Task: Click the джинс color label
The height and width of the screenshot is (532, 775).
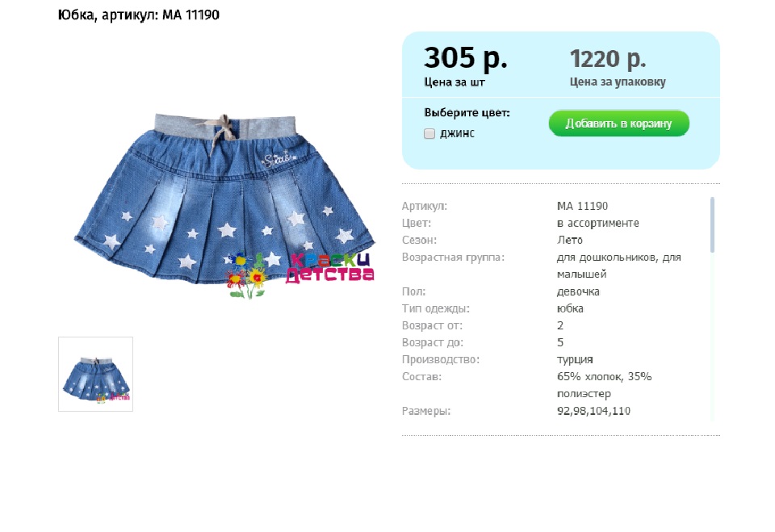Action: [457, 133]
